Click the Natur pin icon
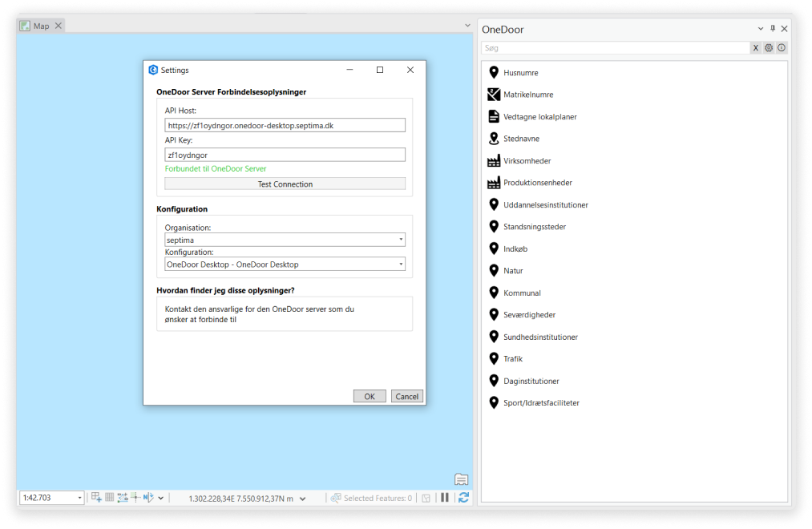 494,270
